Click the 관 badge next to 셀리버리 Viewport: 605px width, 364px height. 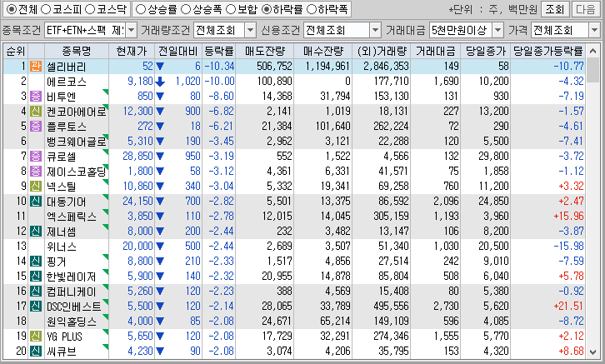(36, 67)
